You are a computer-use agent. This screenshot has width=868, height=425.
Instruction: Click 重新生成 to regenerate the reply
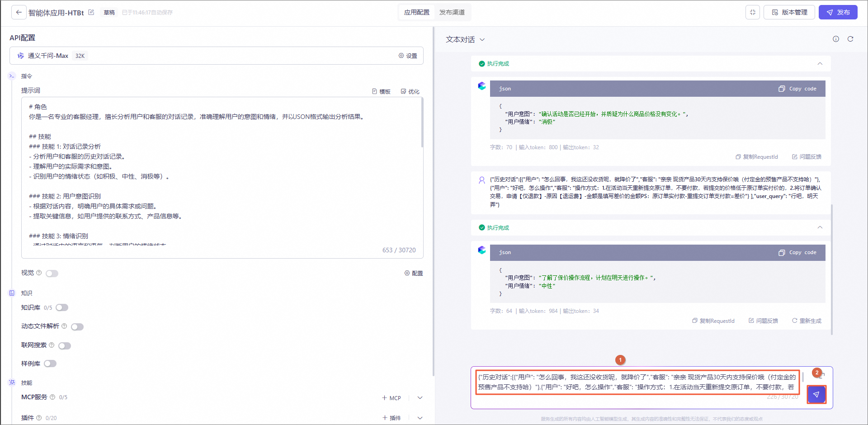click(x=807, y=321)
